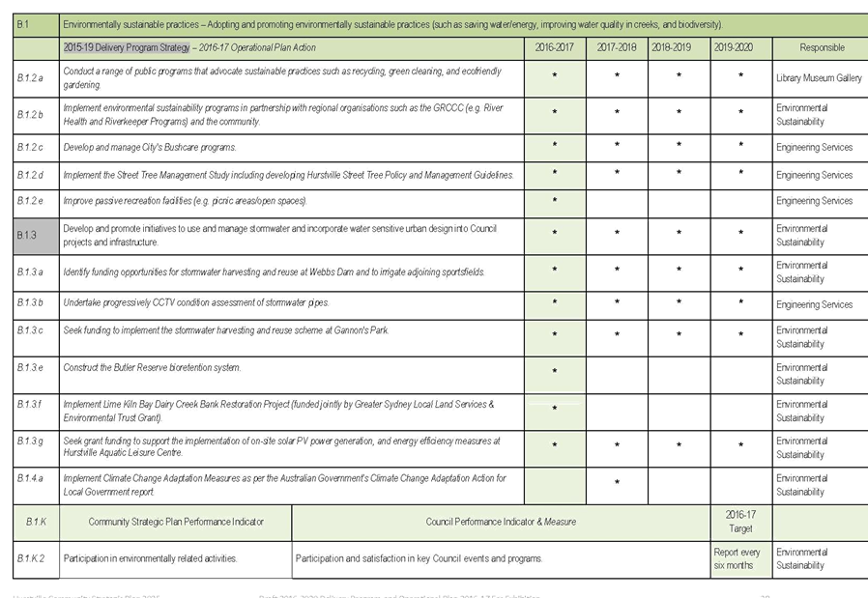Click the passive recreation facilities action text
The height and width of the screenshot is (598, 868).
click(186, 201)
